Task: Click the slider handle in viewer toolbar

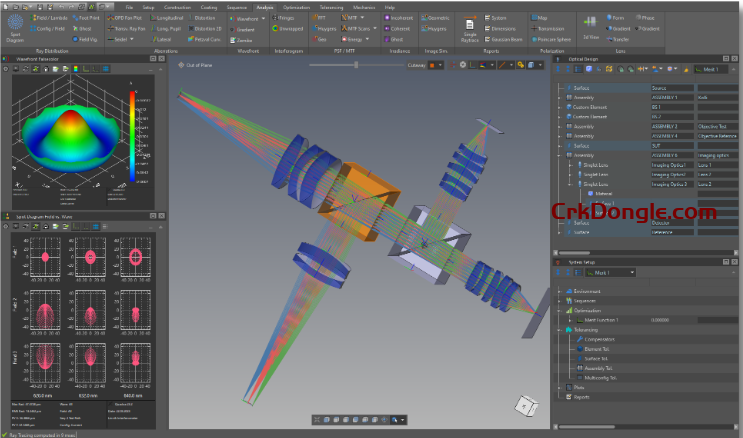Action: [x=356, y=65]
